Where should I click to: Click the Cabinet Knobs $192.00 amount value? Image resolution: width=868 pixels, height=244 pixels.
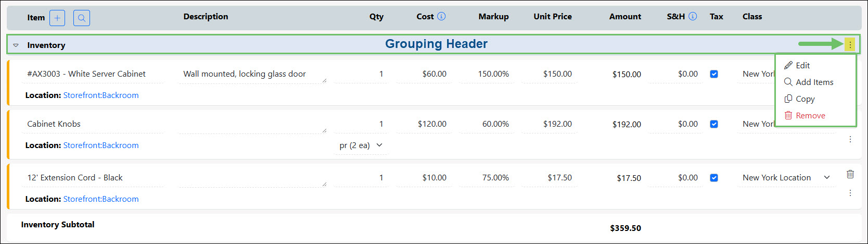tap(627, 125)
